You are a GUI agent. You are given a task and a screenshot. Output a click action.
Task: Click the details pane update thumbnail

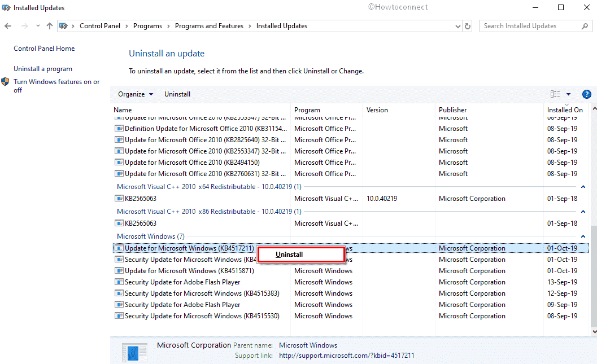pos(134,353)
